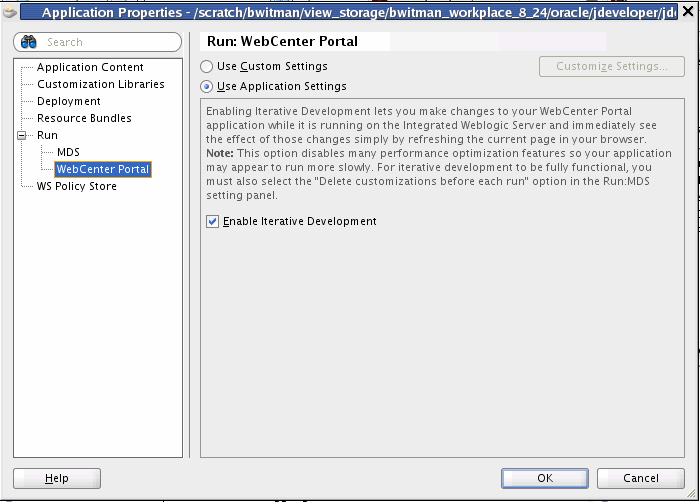Select Resource Bundles in tree
The width and height of the screenshot is (700, 502).
(84, 118)
